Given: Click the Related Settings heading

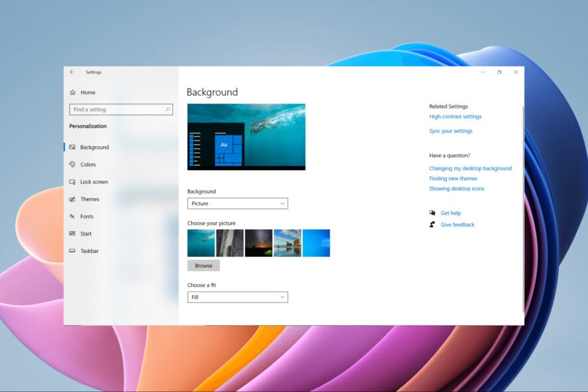Looking at the screenshot, I should [449, 106].
